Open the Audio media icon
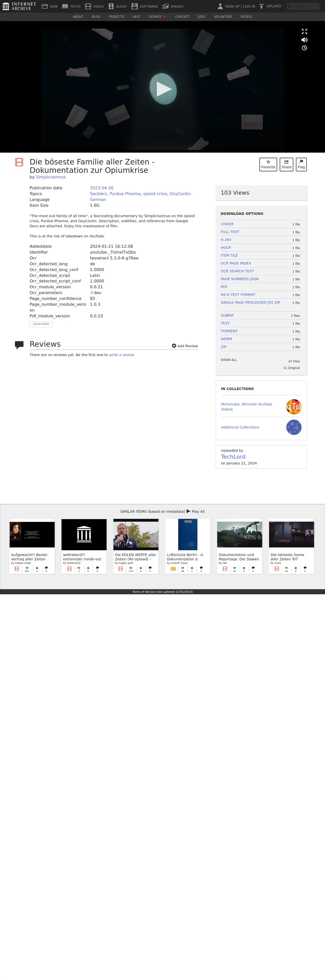325x980 pixels. tap(111, 7)
